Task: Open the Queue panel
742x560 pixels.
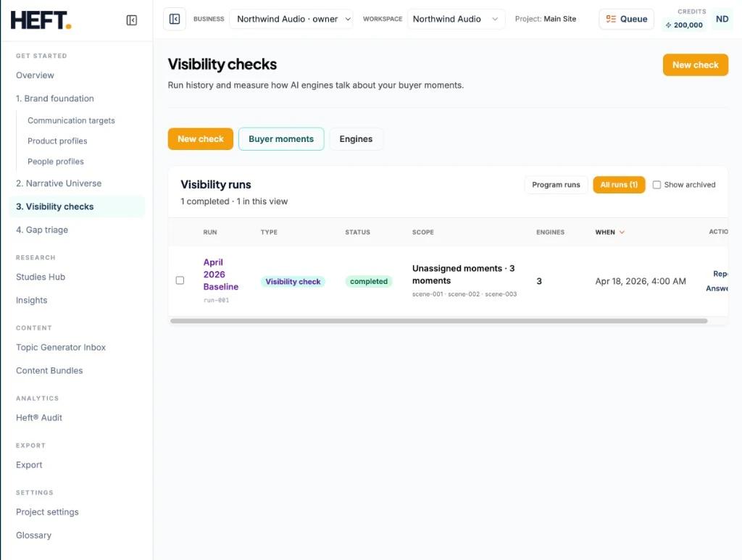Action: 627,19
